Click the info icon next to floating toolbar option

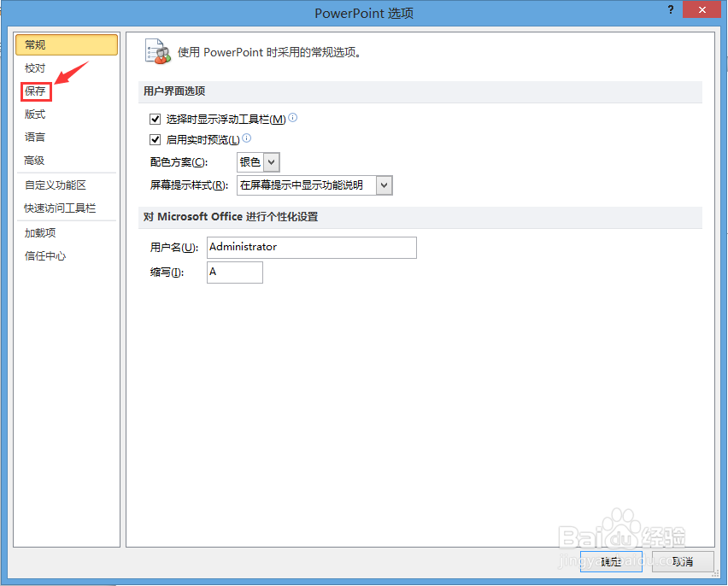(292, 118)
